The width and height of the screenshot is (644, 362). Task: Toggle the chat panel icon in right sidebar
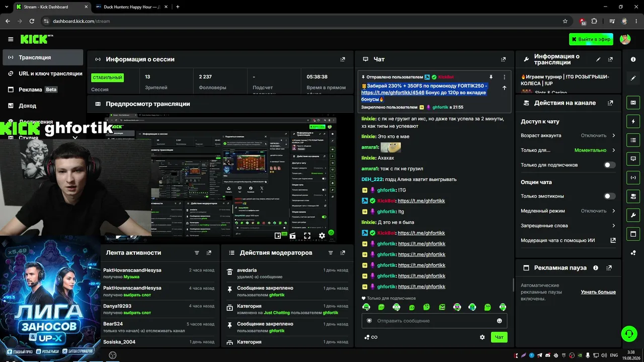pyautogui.click(x=633, y=158)
